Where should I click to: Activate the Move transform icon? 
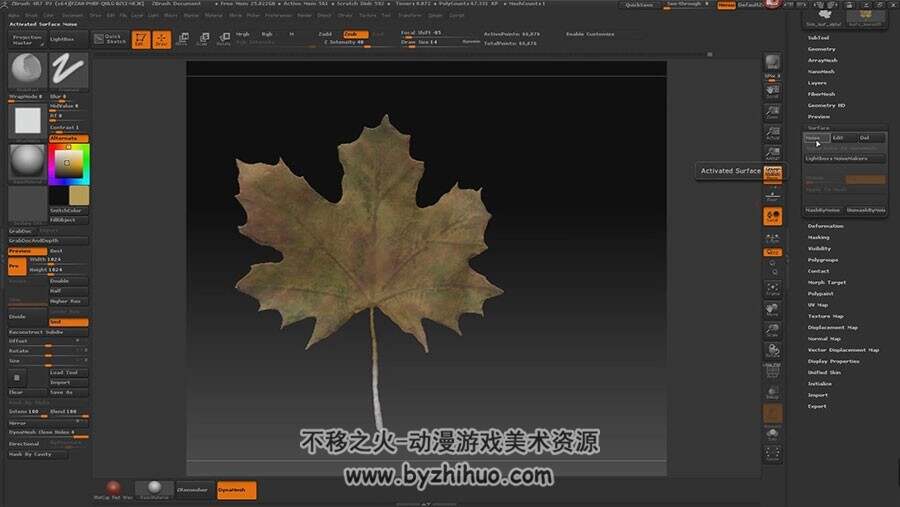pyautogui.click(x=183, y=40)
